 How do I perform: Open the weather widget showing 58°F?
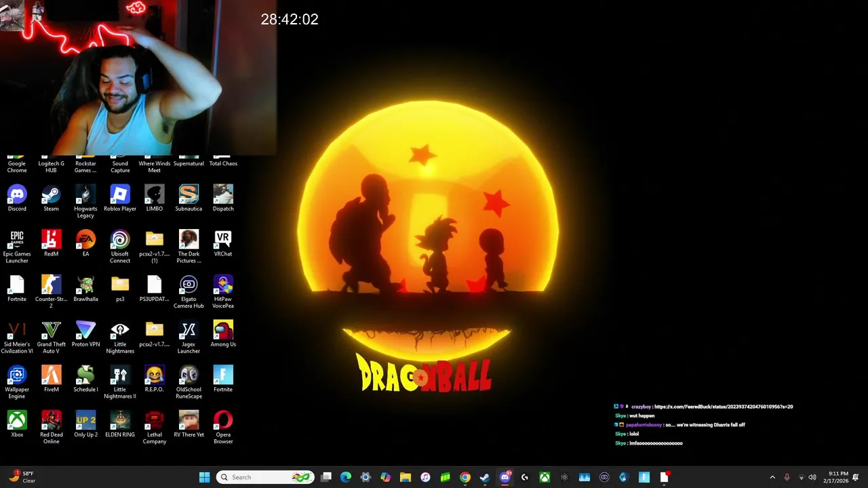pos(22,477)
